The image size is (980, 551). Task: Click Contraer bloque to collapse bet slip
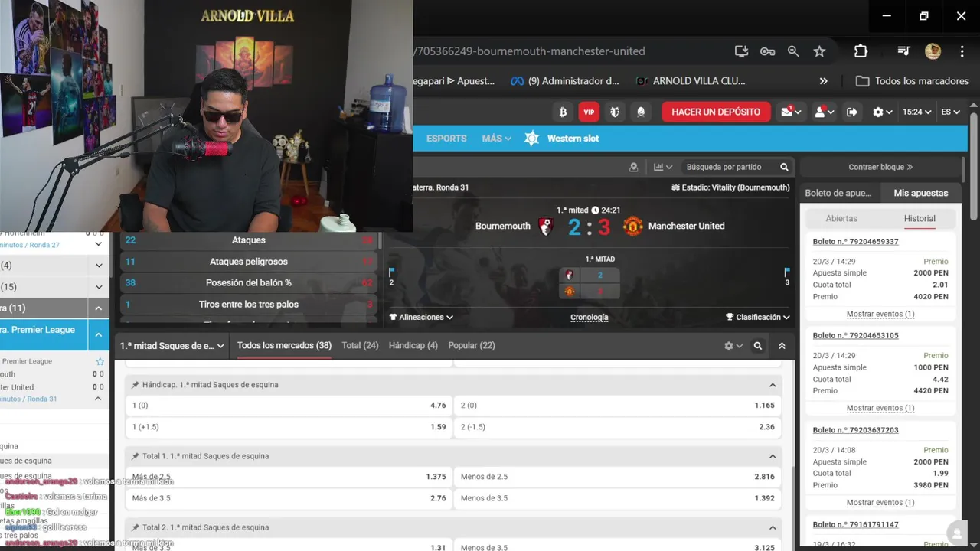coord(880,167)
